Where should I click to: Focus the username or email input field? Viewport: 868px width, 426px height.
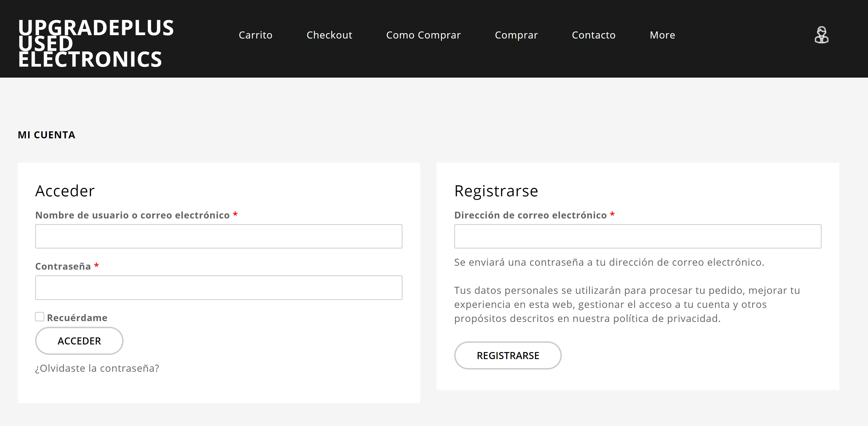(219, 236)
